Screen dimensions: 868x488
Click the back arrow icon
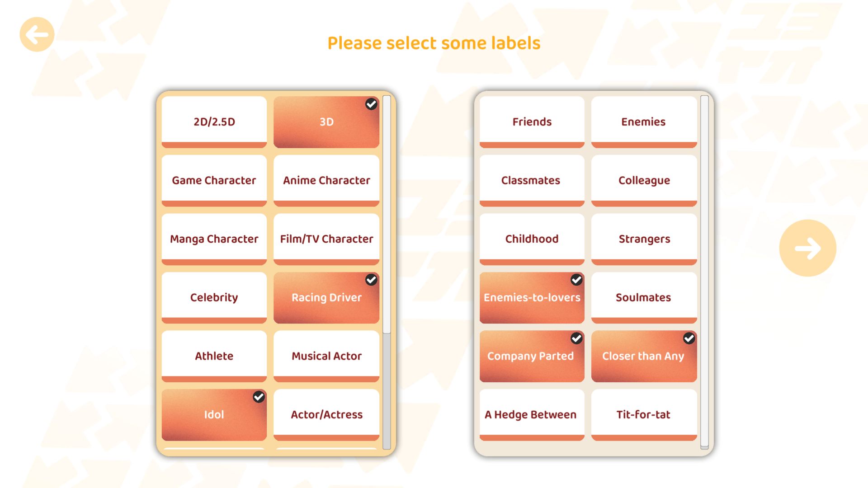coord(37,34)
